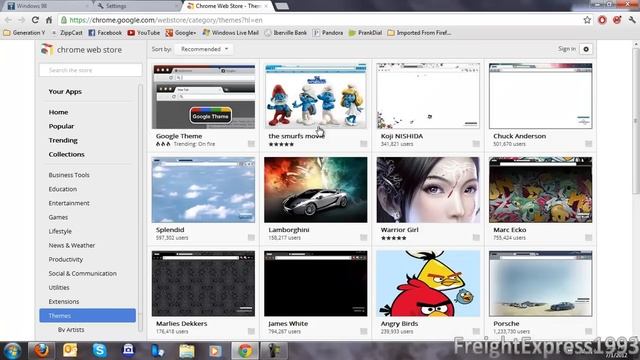
Task: Bookmark this page with star icon
Action: point(587,20)
